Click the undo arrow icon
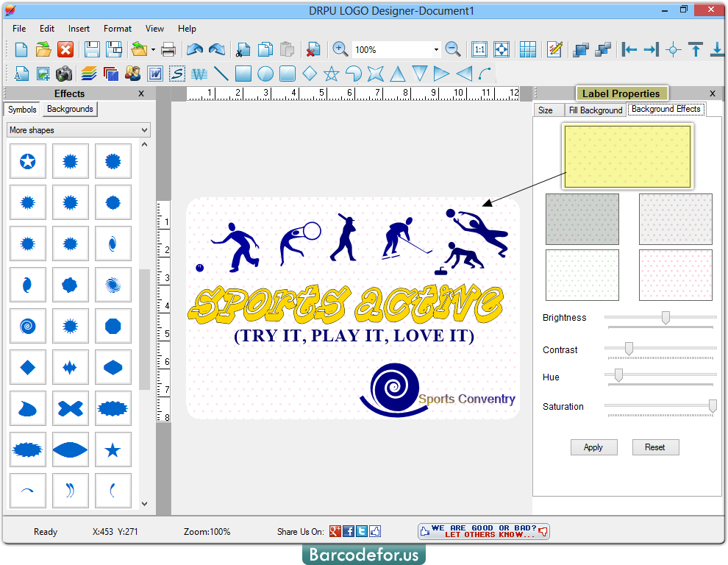The width and height of the screenshot is (728, 565). [x=196, y=49]
